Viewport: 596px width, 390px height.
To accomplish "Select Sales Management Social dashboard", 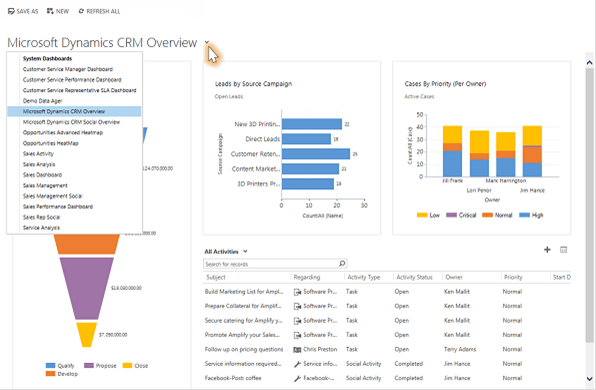I will (x=52, y=196).
